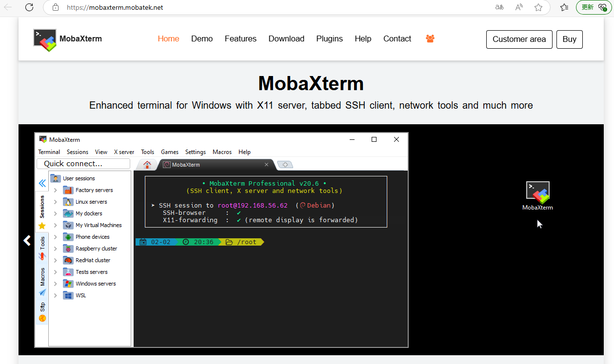Expand the Factory servers tree node

[56, 190]
